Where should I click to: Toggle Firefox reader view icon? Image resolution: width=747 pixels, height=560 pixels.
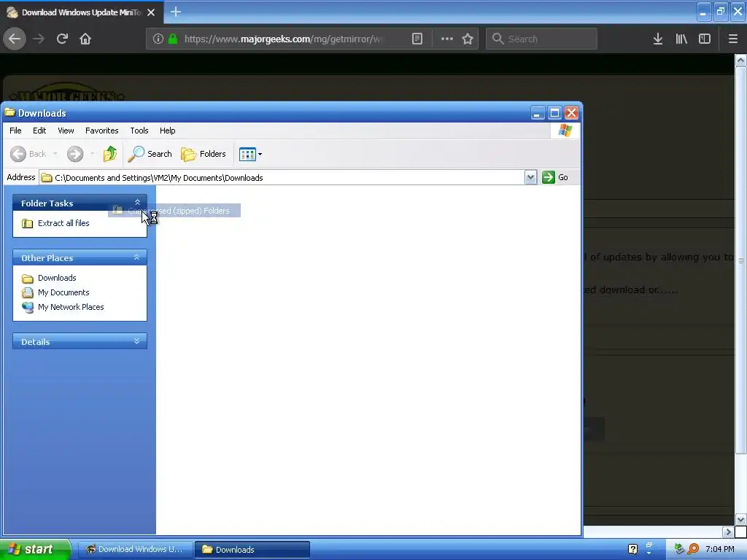point(417,39)
